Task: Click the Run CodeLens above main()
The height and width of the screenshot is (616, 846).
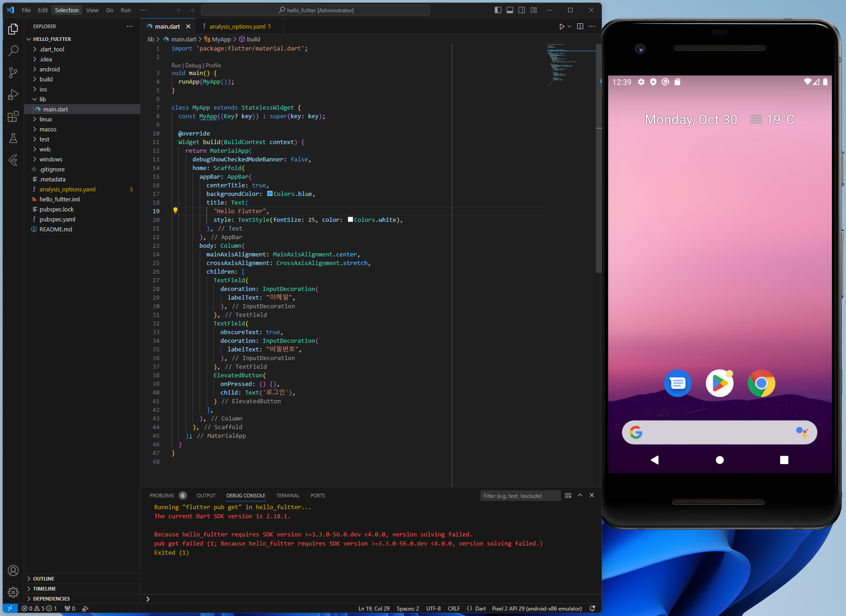Action: click(176, 65)
